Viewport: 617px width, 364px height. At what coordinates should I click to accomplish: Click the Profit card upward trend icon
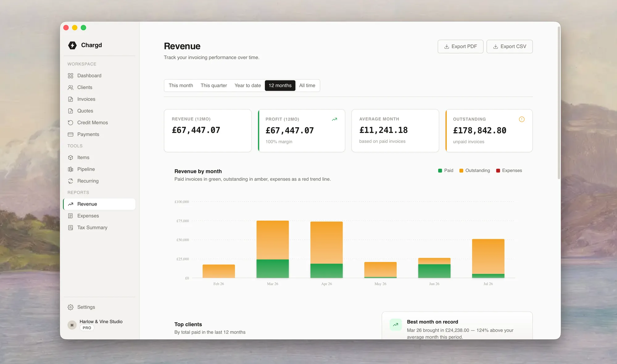[334, 119]
